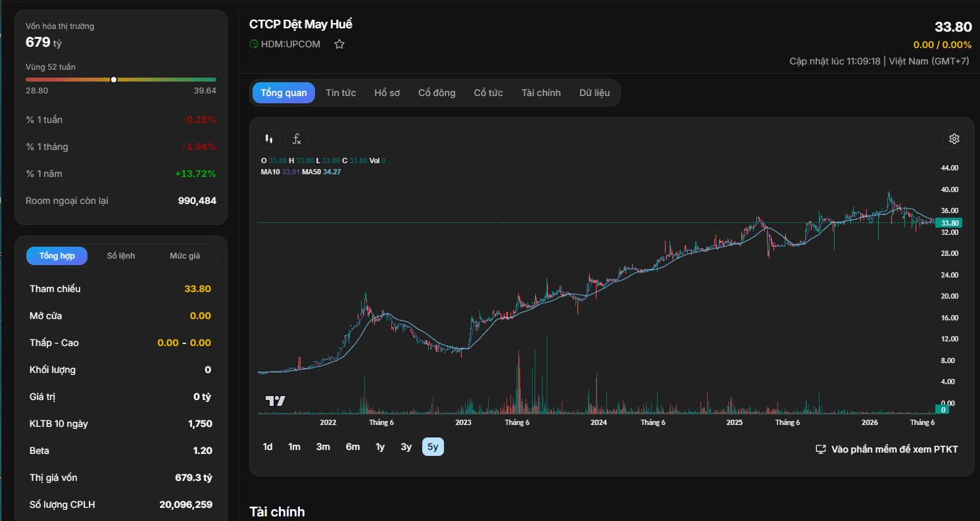The width and height of the screenshot is (980, 521).
Task: Switch chart range to 1y
Action: pos(380,447)
